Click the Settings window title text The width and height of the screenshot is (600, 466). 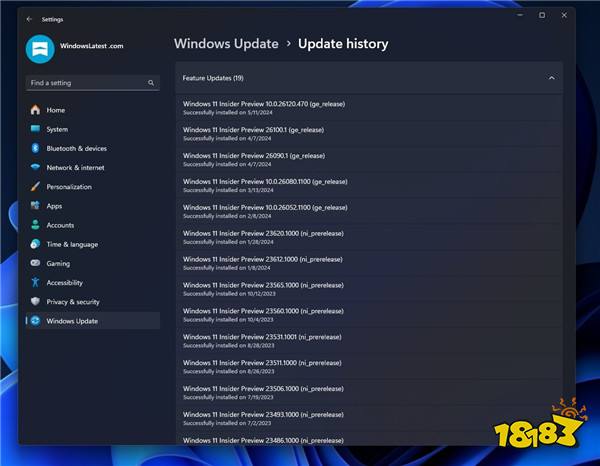52,19
